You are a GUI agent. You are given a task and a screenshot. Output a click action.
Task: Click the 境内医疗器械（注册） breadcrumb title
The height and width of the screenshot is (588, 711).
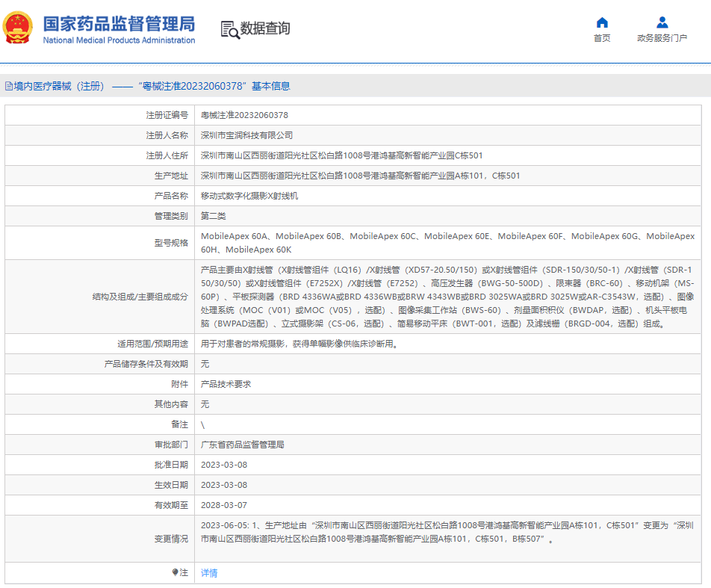(x=59, y=86)
